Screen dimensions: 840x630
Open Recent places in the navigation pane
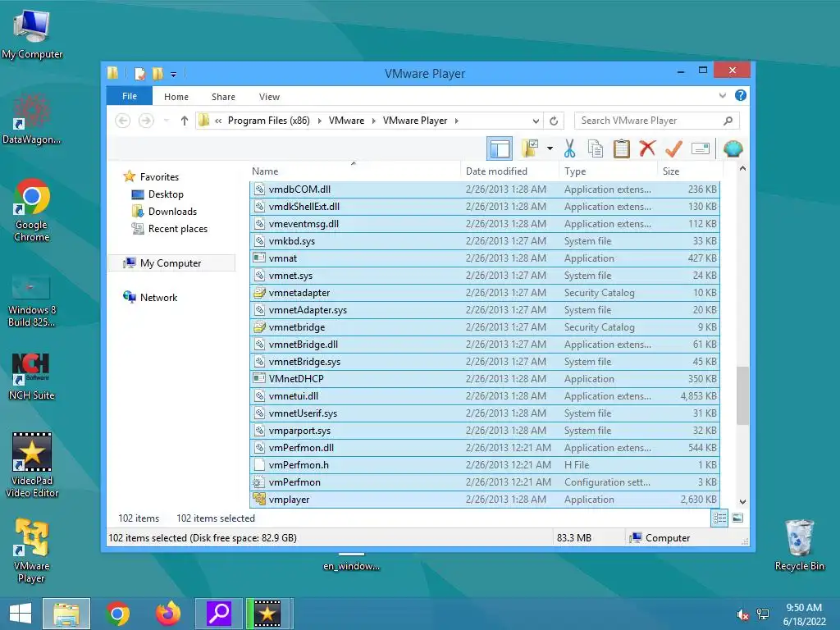pos(178,229)
